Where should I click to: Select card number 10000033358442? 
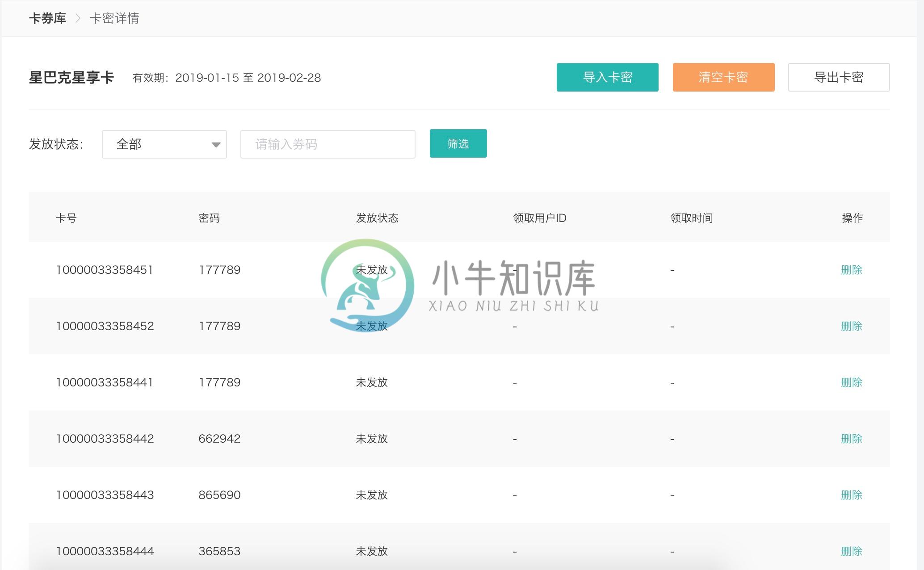coord(105,439)
